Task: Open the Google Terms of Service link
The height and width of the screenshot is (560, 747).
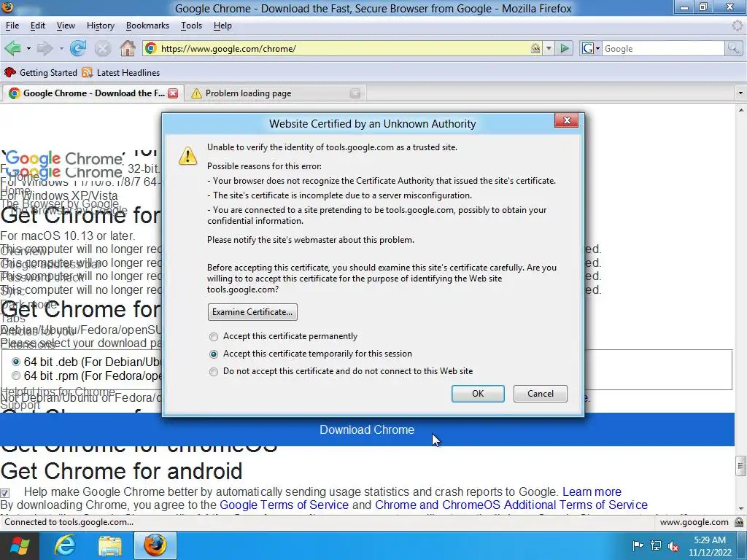Action: tap(284, 505)
